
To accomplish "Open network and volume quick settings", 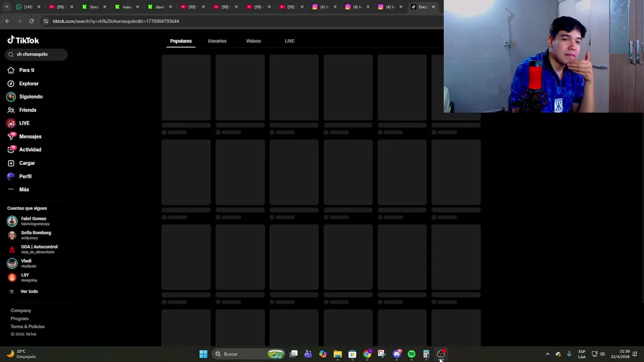I will (x=598, y=354).
